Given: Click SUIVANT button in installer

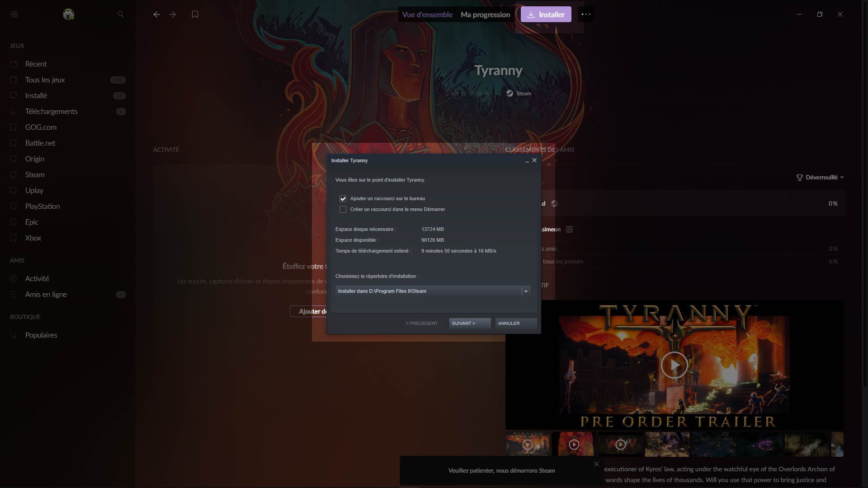Looking at the screenshot, I should 469,324.
